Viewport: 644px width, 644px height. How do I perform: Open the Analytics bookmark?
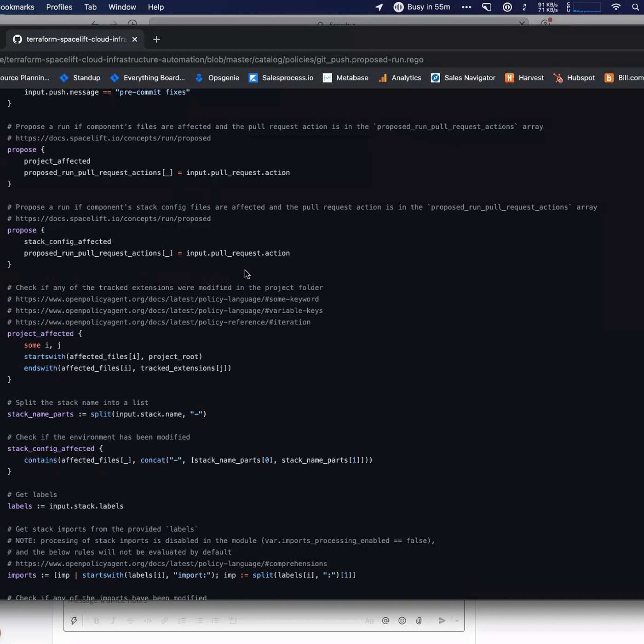click(400, 78)
